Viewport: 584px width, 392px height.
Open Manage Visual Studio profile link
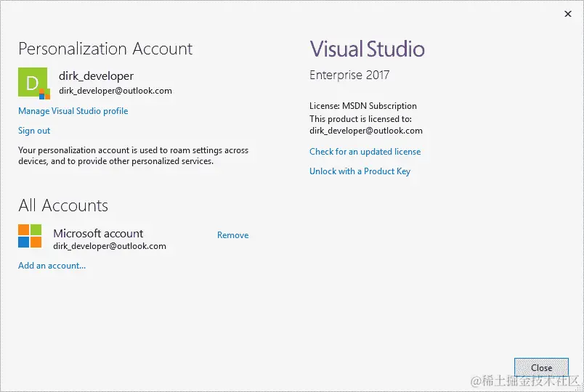(x=73, y=111)
